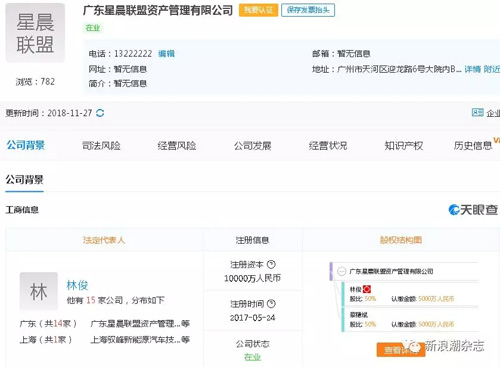Open the 历史信息 tab
The width and height of the screenshot is (500, 367).
[x=473, y=146]
